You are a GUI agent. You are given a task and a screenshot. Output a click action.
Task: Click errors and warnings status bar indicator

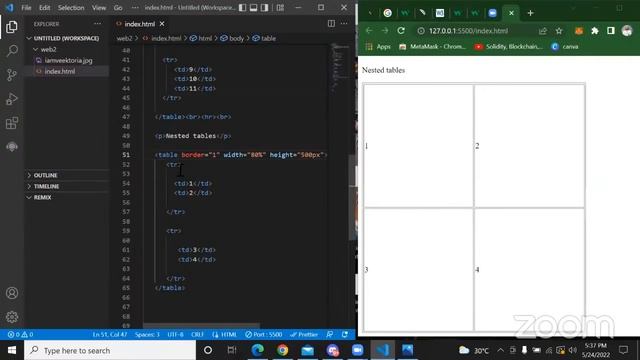click(x=20, y=335)
